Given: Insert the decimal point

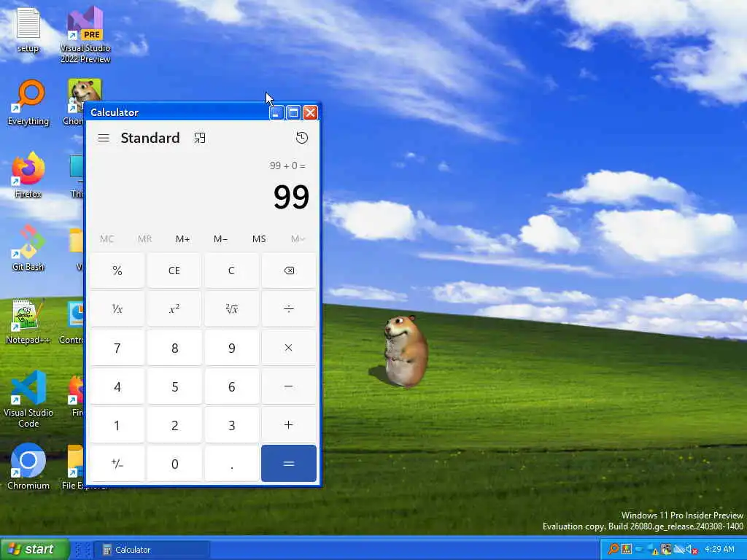Looking at the screenshot, I should [231, 463].
